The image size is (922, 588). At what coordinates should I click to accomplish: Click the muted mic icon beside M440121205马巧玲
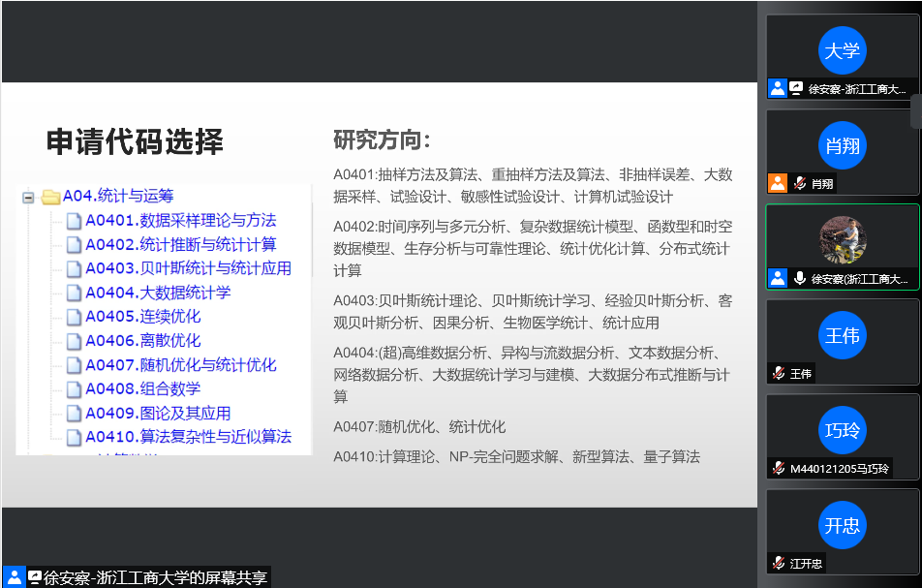coord(778,468)
